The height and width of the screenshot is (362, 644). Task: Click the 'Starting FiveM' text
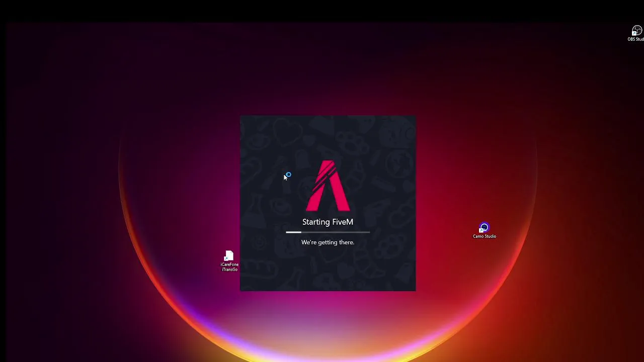point(328,222)
